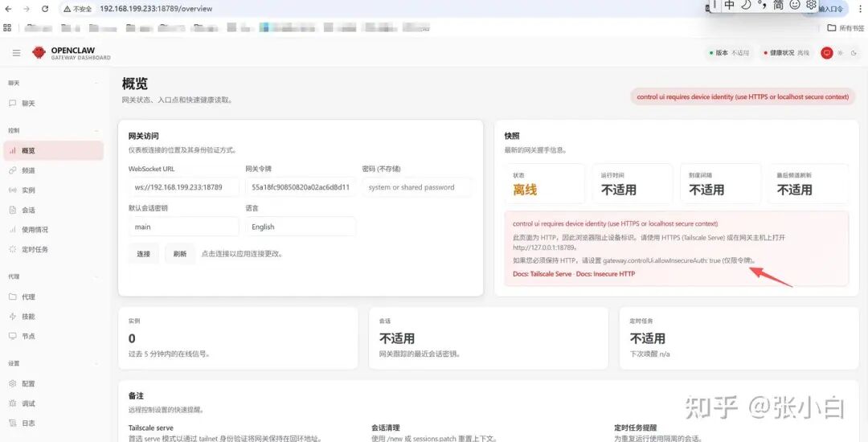Click the 健康状况 health status pill
Viewport: 868px width, 442px height.
click(x=787, y=53)
